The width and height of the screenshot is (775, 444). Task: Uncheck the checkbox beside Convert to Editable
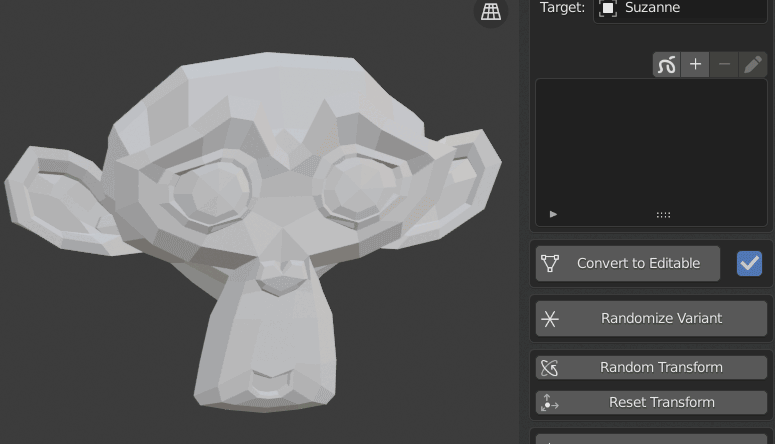coord(749,264)
